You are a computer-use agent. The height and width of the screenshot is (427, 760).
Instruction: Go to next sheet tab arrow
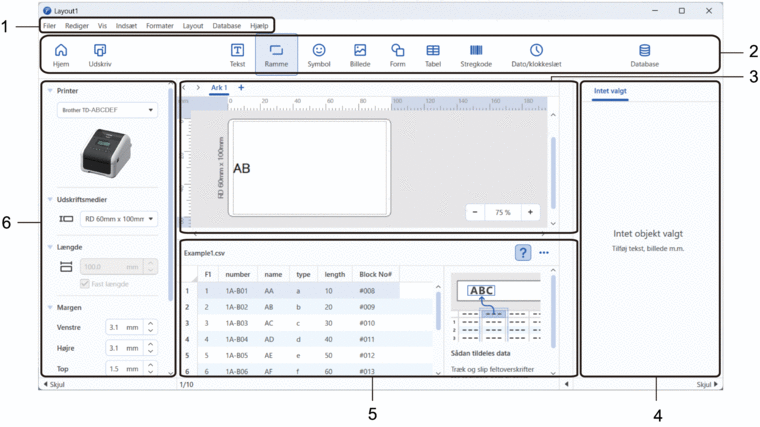pyautogui.click(x=198, y=88)
